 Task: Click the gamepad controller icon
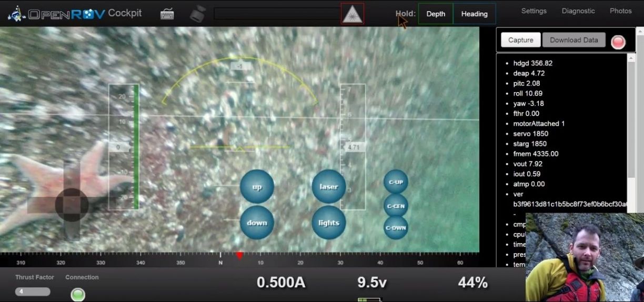(x=198, y=13)
